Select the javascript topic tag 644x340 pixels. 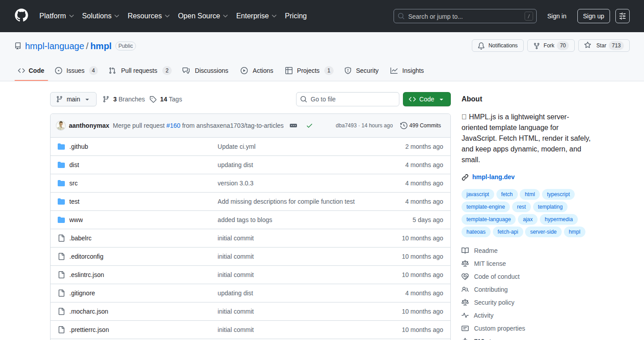point(478,194)
